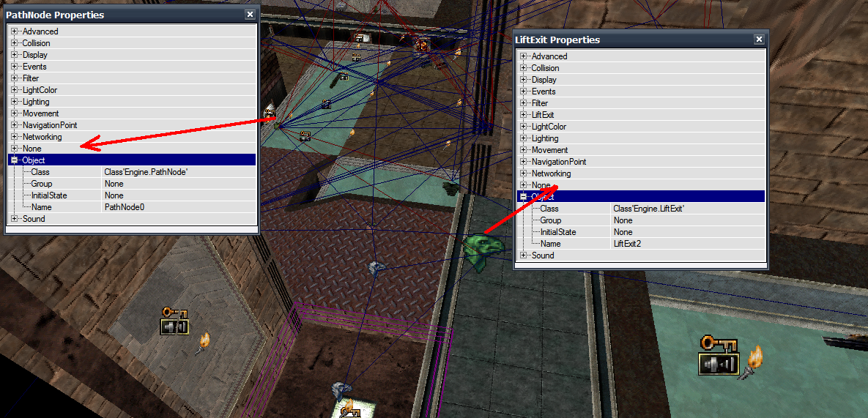Image resolution: width=868 pixels, height=418 pixels.
Task: Expand the None category in LiftExit Properties
Action: click(524, 185)
